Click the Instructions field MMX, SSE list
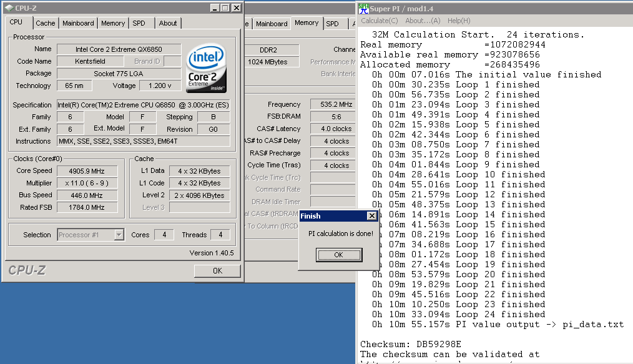Image resolution: width=633 pixels, height=364 pixels. click(144, 141)
